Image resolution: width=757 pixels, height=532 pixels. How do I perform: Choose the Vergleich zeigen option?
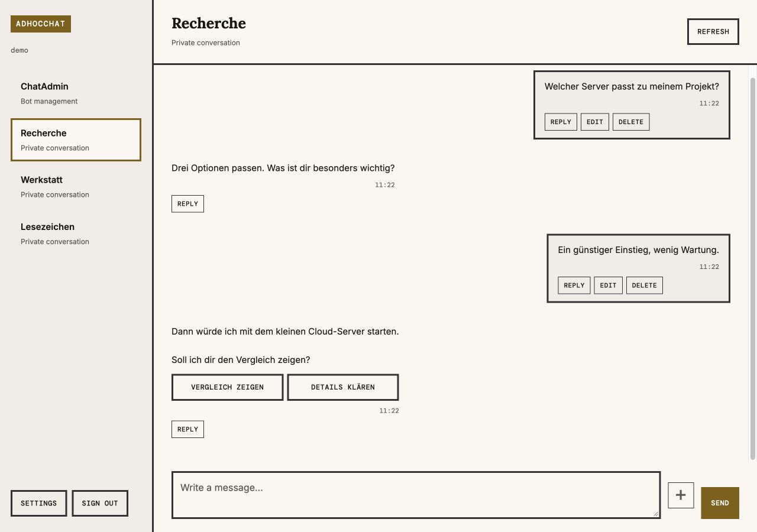pyautogui.click(x=228, y=387)
